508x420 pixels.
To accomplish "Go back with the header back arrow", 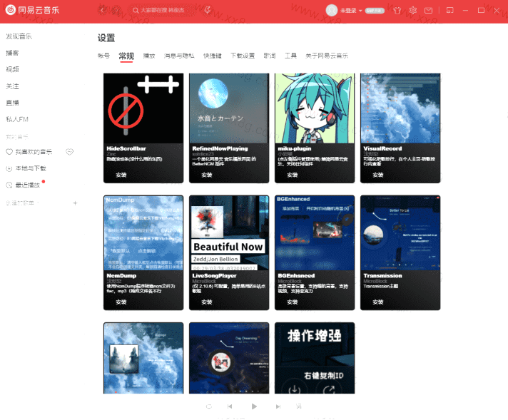I will (103, 10).
